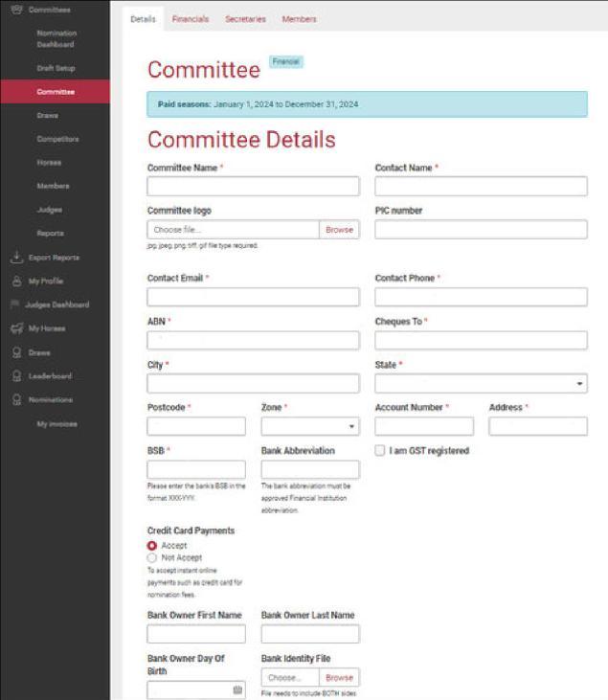The height and width of the screenshot is (700, 608).
Task: Click the My Horses icon
Action: (x=16, y=328)
